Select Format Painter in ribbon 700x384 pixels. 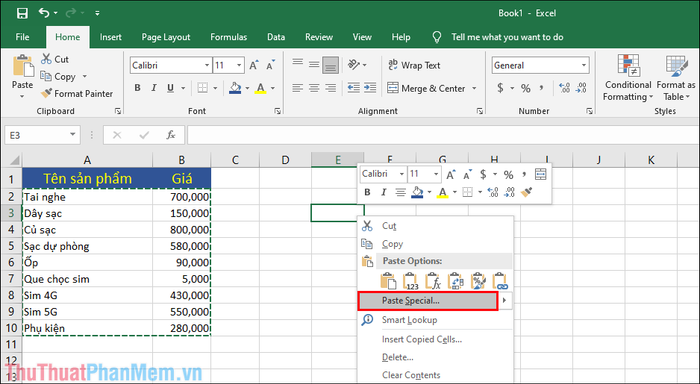coord(77,94)
